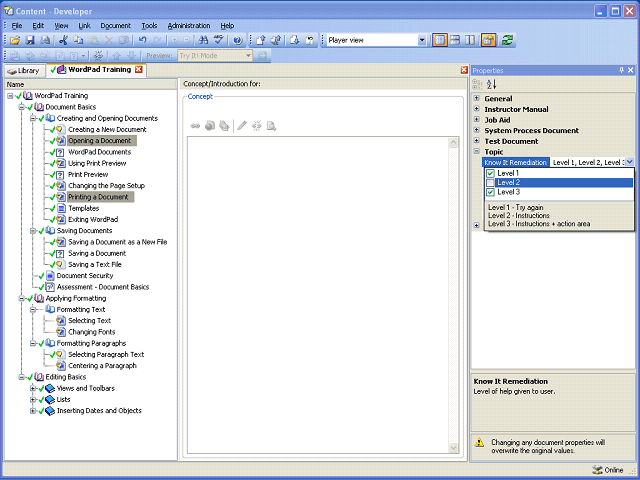640x480 pixels.
Task: Select Creating a New Document topic
Action: (x=107, y=129)
